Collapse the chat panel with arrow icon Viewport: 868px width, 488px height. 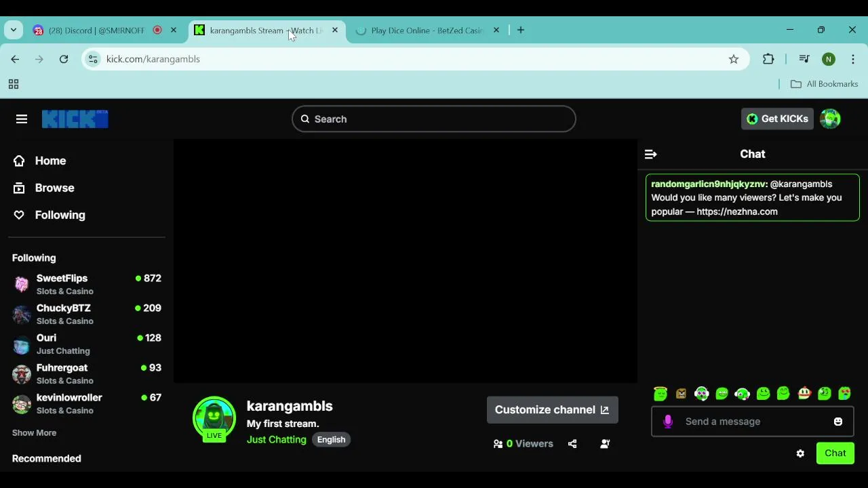[x=650, y=155]
